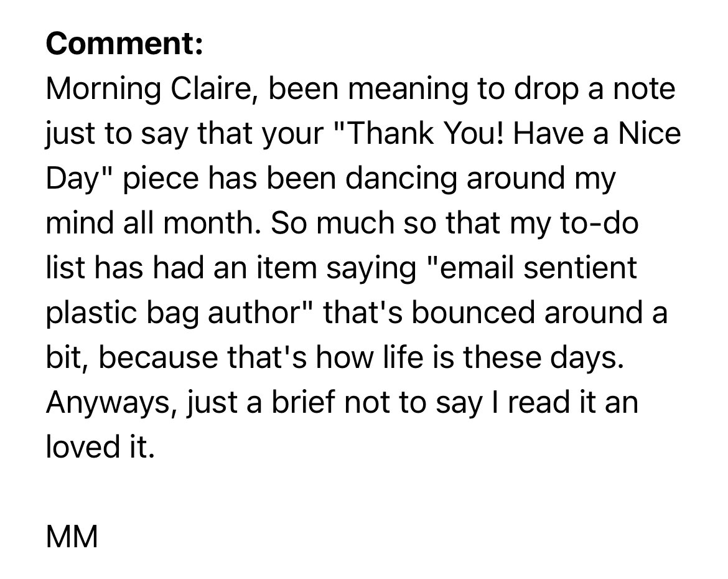Click the word "Morning" at the start
The width and height of the screenshot is (728, 579).
click(103, 89)
